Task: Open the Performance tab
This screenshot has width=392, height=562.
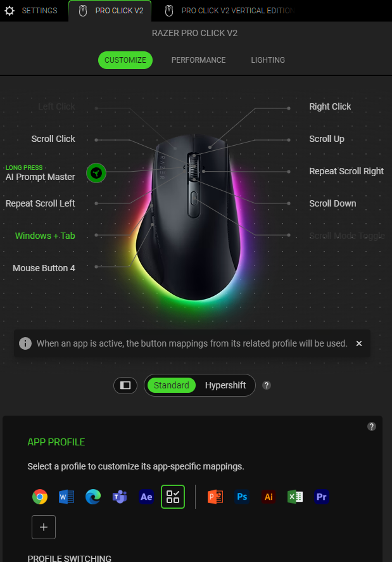Action: [x=198, y=60]
